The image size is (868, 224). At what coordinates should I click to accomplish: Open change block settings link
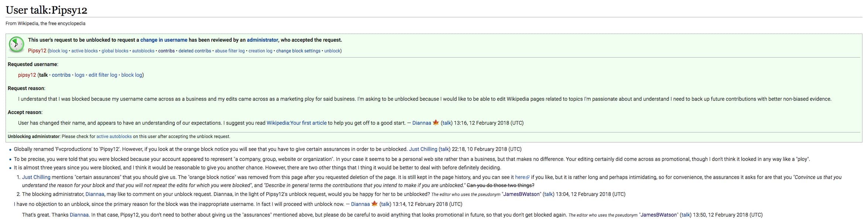298,51
